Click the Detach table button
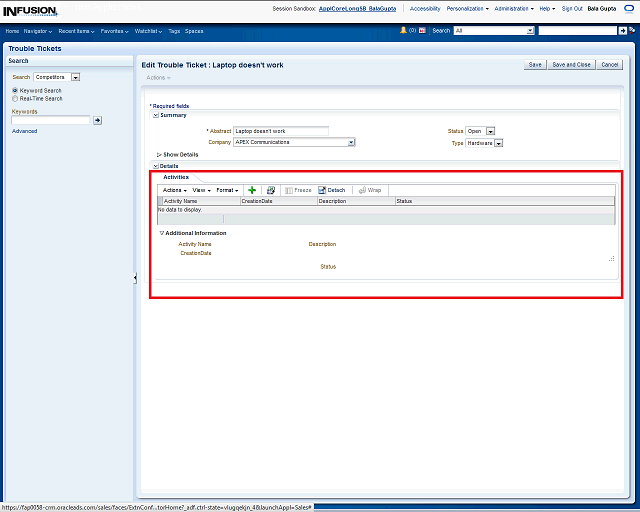 332,190
